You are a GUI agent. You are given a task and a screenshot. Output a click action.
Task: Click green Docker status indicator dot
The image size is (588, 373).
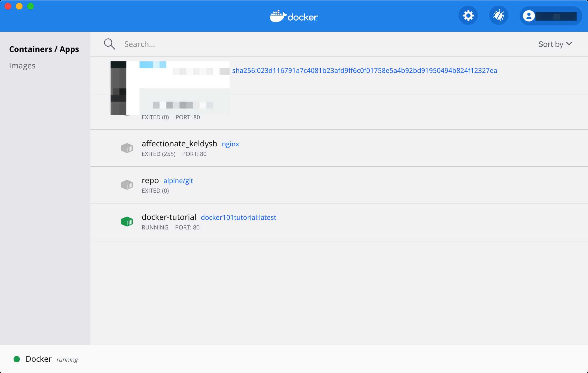pyautogui.click(x=17, y=359)
